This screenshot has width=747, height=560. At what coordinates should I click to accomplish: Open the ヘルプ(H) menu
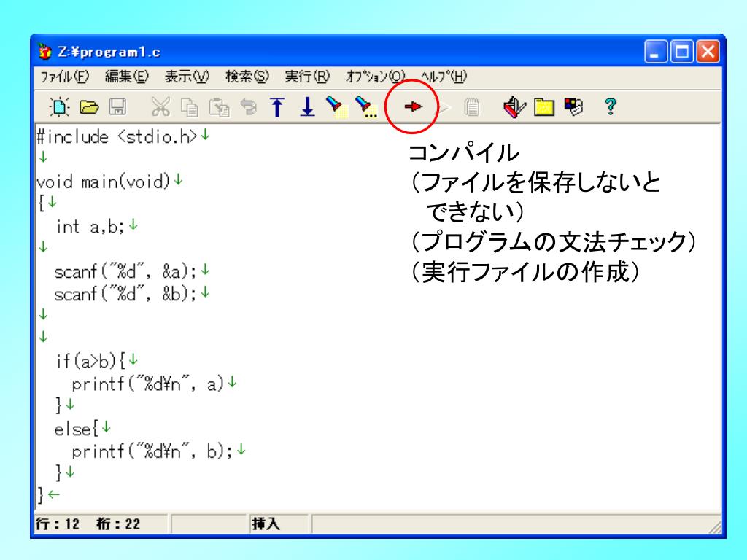(444, 76)
